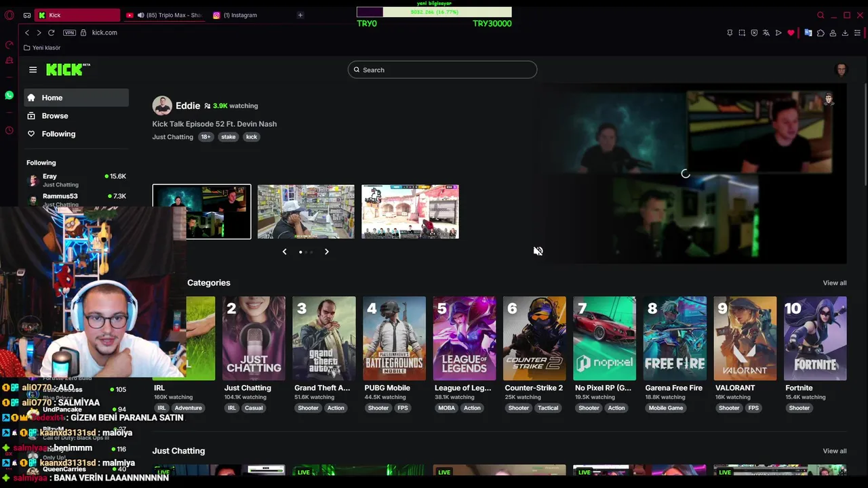This screenshot has width=868, height=488.
Task: Switch to the Triplo Max YouTube tab
Action: pyautogui.click(x=163, y=15)
